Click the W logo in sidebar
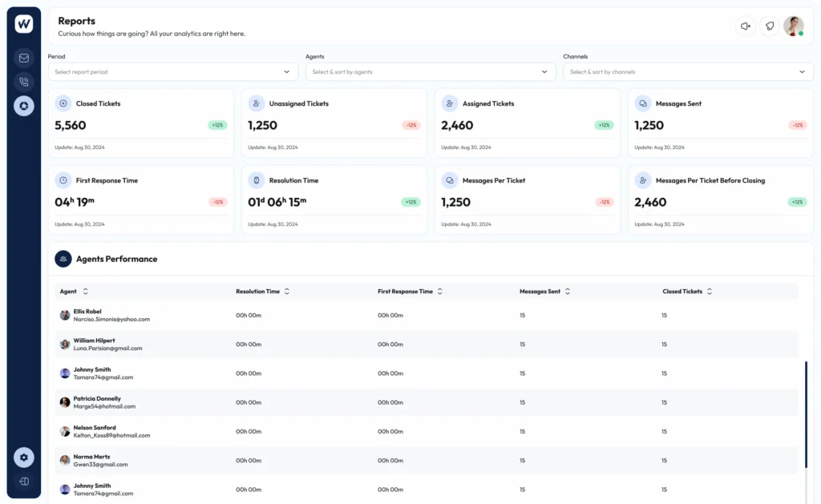Image resolution: width=821 pixels, height=504 pixels. (24, 24)
